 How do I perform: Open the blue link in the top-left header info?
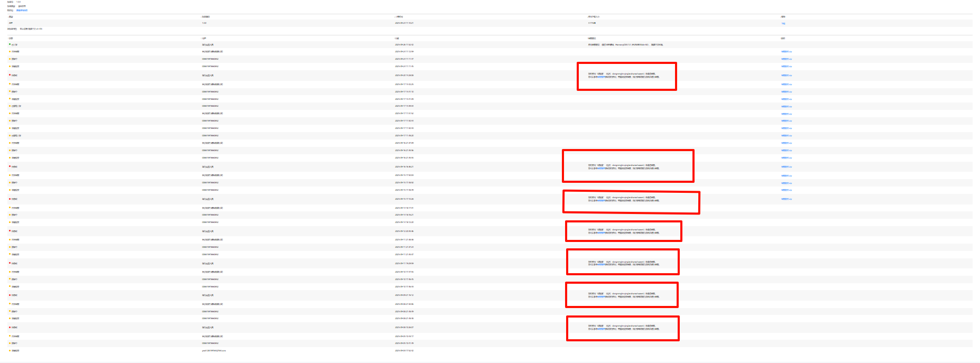(x=22, y=10)
